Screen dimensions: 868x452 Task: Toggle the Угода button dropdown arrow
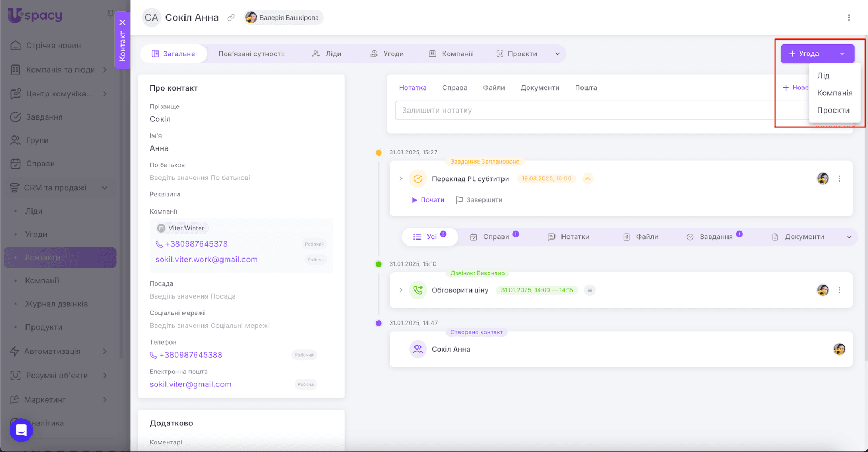click(x=843, y=54)
